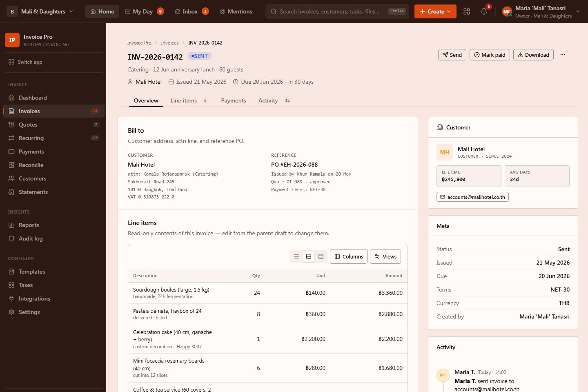This screenshot has height=392, width=588.
Task: Open the Inbox
Action: click(192, 11)
